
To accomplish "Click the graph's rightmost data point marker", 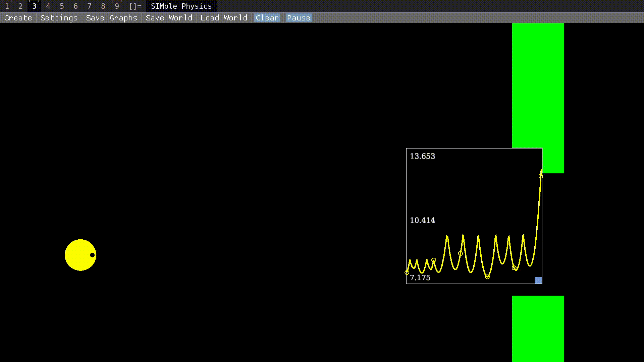I will pos(541,176).
